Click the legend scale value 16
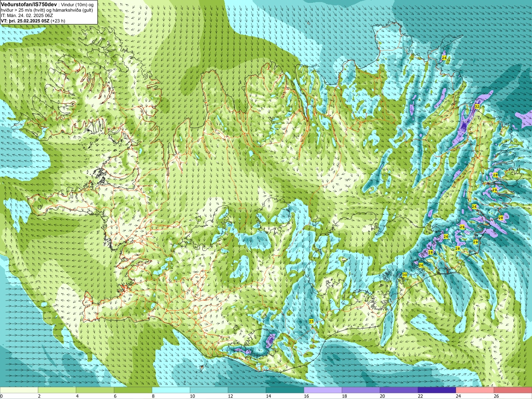Viewport: 532px width, 399px height. 306,396
